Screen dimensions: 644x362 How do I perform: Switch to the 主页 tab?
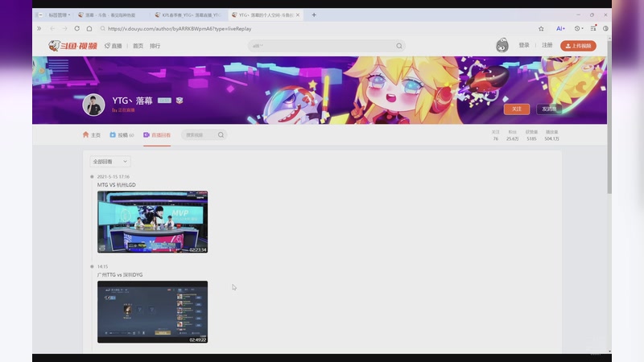[92, 134]
